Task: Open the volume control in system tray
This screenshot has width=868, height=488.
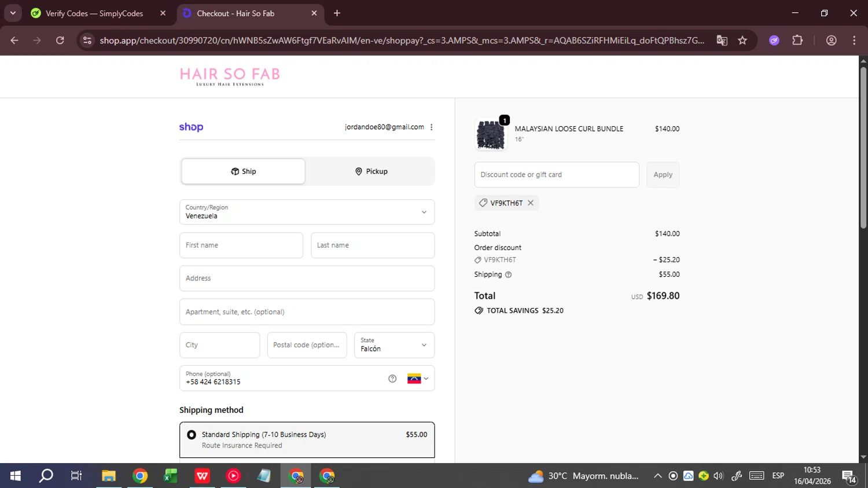Action: coord(719,476)
